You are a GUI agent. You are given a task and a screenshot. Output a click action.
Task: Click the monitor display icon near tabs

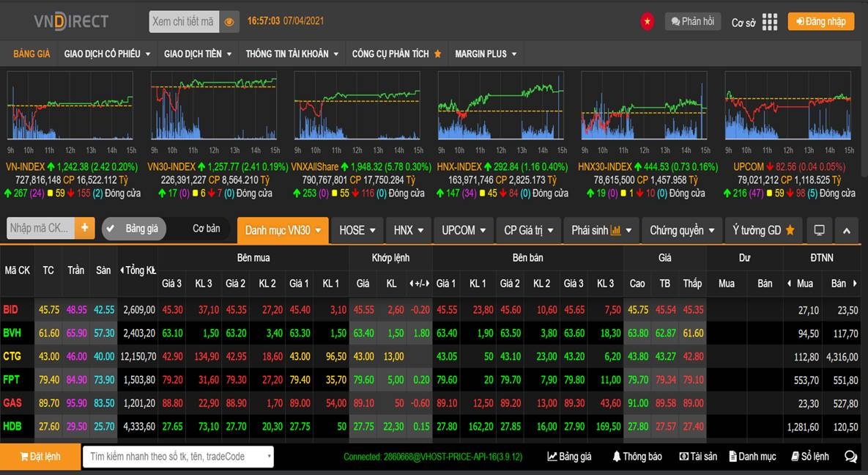coord(818,229)
